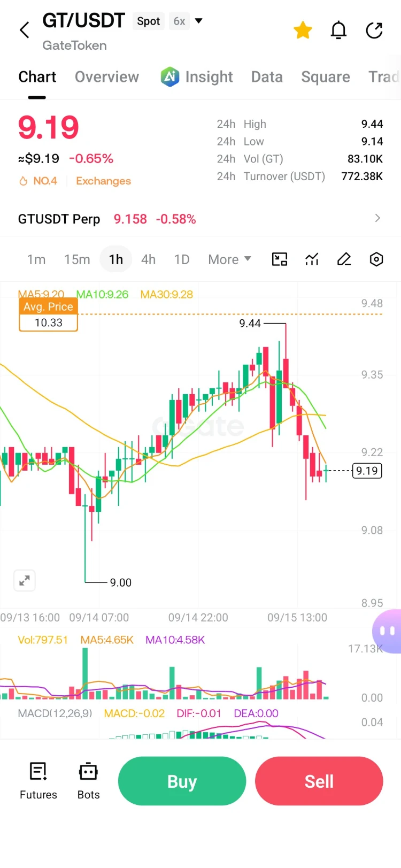401x868 pixels.
Task: Tap the -0.65% change value
Action: (91, 159)
